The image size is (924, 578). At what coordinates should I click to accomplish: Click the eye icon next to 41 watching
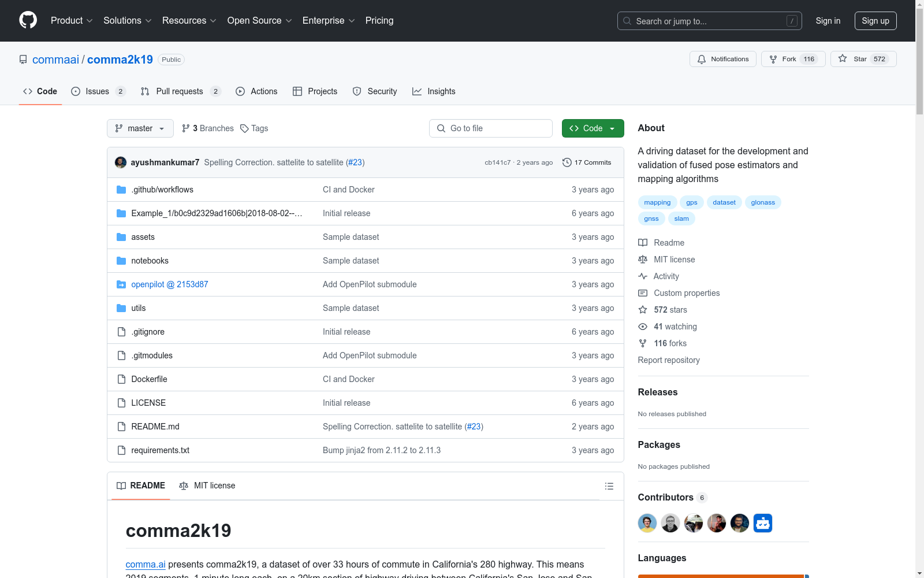(643, 327)
